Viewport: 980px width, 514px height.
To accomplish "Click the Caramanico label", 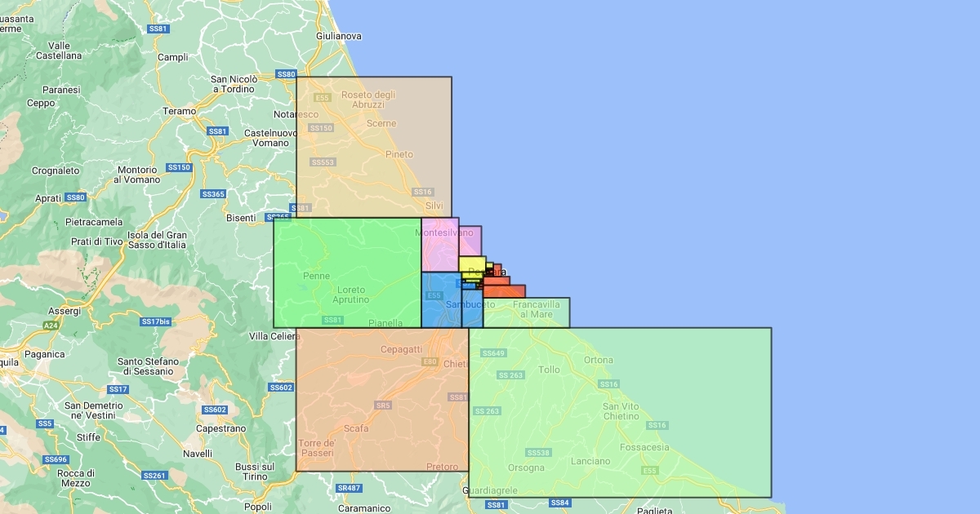I will click(x=365, y=507).
